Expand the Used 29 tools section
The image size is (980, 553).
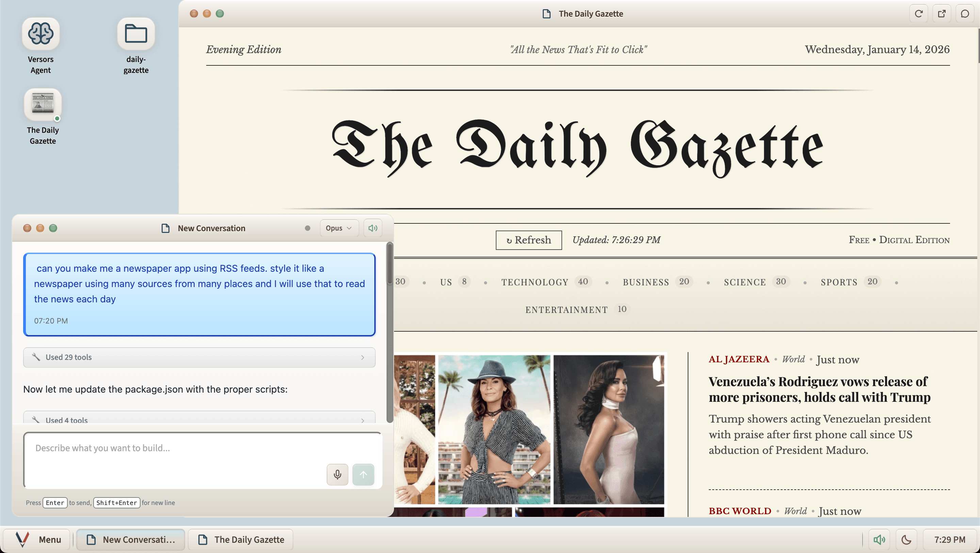tap(199, 357)
